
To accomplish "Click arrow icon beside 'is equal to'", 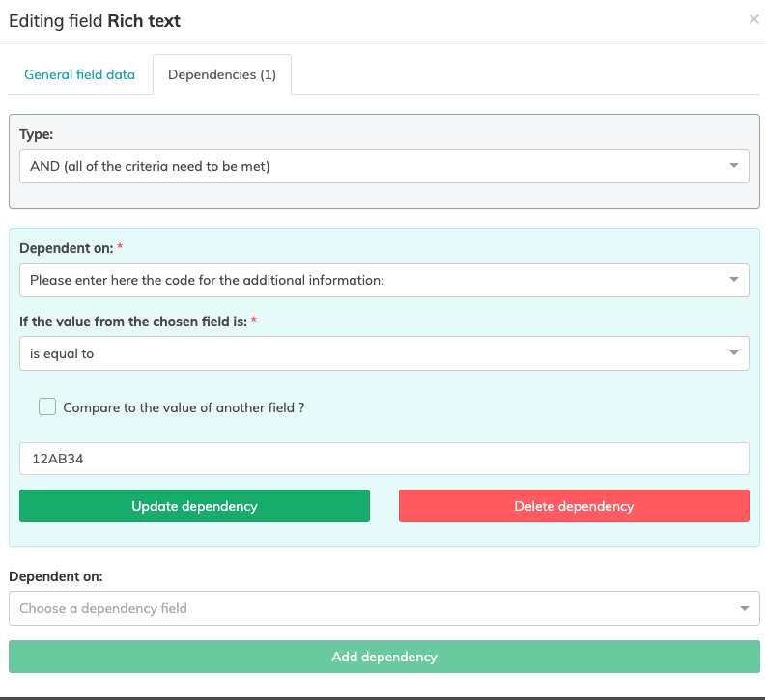I will pos(734,353).
